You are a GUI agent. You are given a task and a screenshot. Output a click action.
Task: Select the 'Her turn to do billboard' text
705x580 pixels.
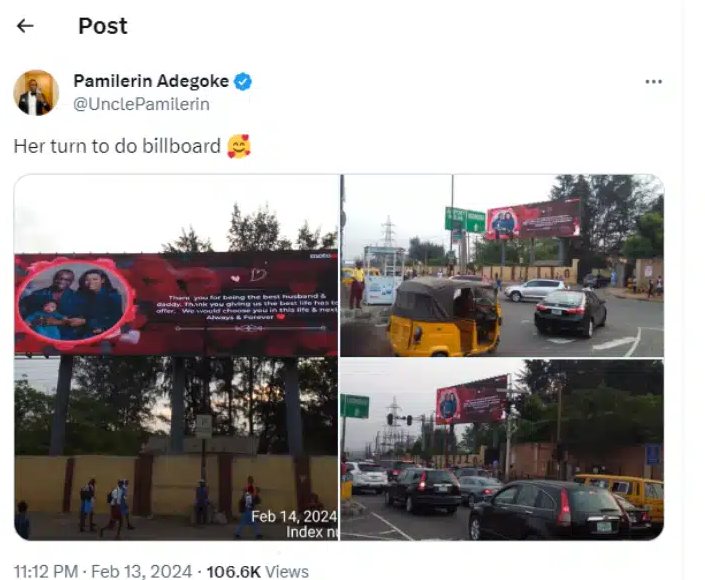[x=117, y=147]
